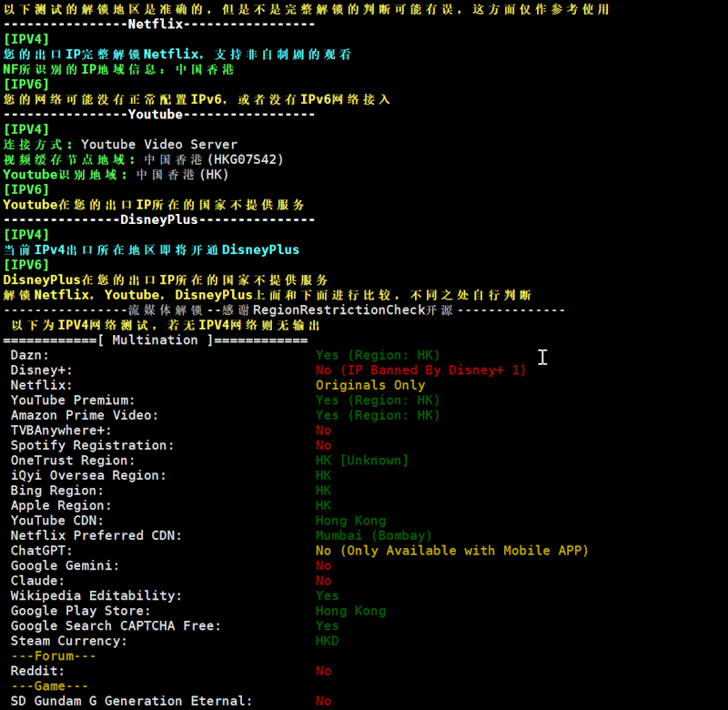Click 'No (IP Banned By Disney+ 1)' result
Screen dimensions: 728x710
420,370
